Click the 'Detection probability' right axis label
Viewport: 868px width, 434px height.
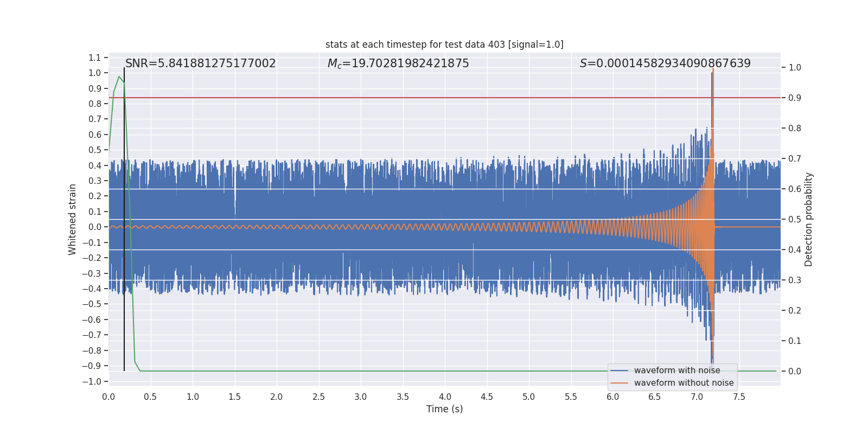point(808,219)
